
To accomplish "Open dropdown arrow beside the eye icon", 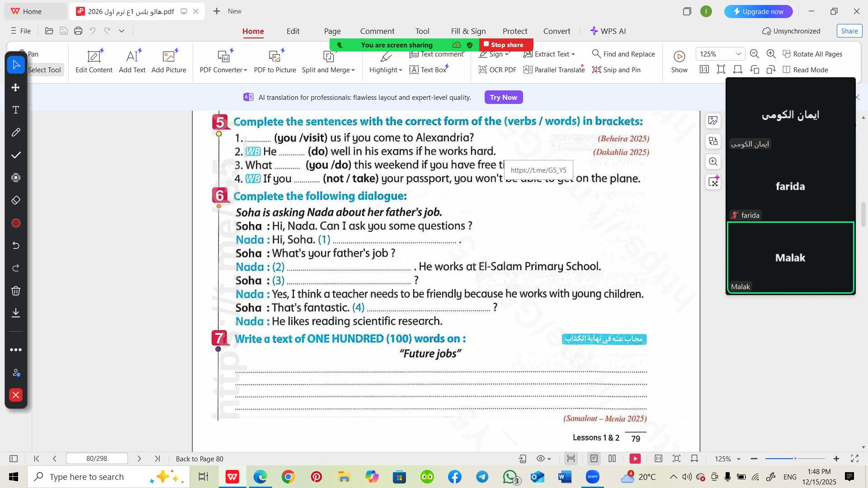I will [x=550, y=459].
